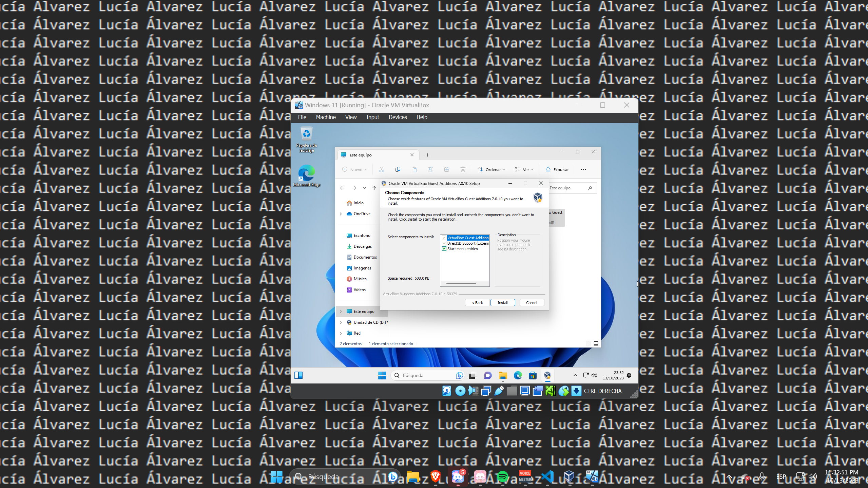
Task: Toggle the Direct3D Support component checkbox
Action: [x=445, y=243]
